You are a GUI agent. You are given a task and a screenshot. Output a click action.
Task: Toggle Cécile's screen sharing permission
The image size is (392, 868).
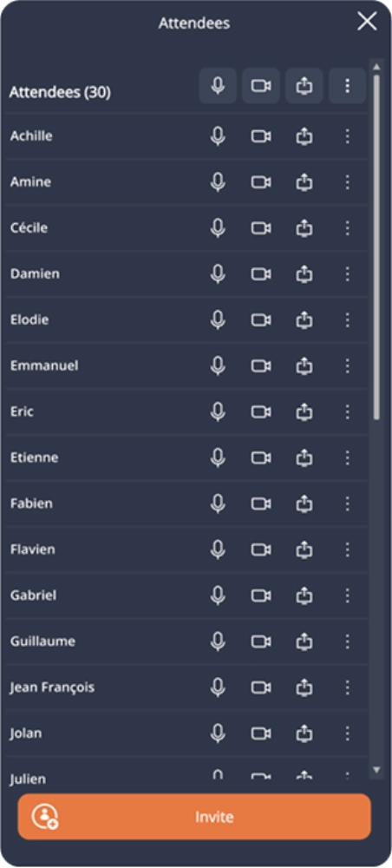tap(304, 227)
